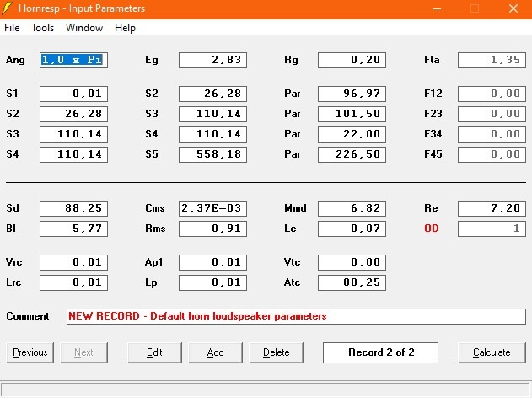Click the OD field showing 1
This screenshot has width=532, height=398.
click(492, 229)
